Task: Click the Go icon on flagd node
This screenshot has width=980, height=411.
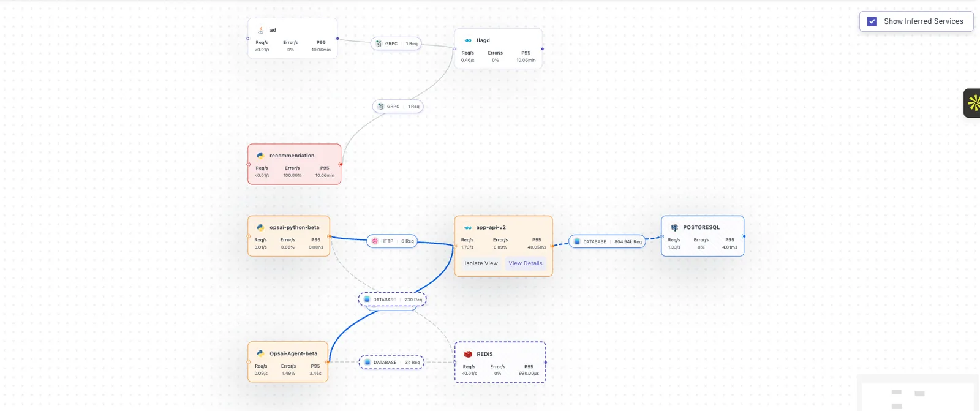Action: tap(468, 40)
